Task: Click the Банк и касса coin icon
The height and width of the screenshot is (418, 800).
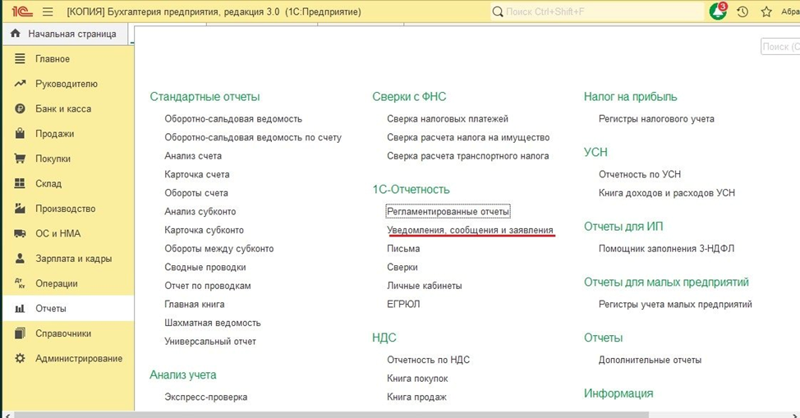Action: click(20, 108)
